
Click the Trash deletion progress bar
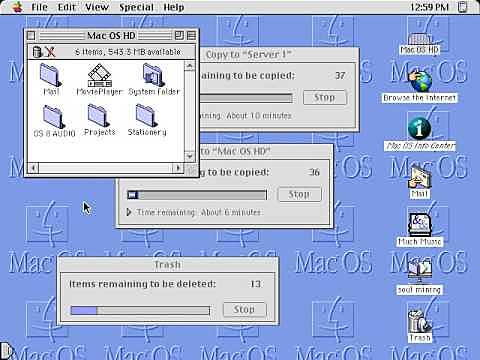click(x=140, y=311)
